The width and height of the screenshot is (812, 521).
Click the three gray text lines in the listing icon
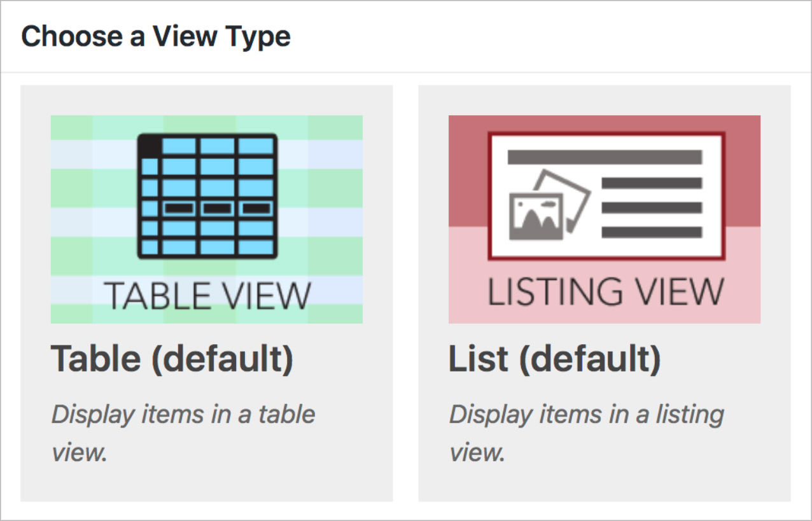pyautogui.click(x=652, y=208)
